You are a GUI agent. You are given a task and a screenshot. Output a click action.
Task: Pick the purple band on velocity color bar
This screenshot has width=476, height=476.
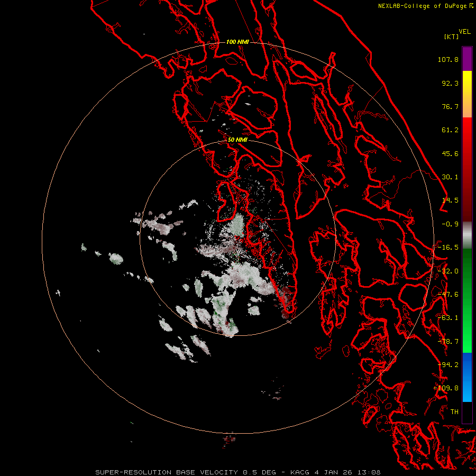pyautogui.click(x=467, y=59)
